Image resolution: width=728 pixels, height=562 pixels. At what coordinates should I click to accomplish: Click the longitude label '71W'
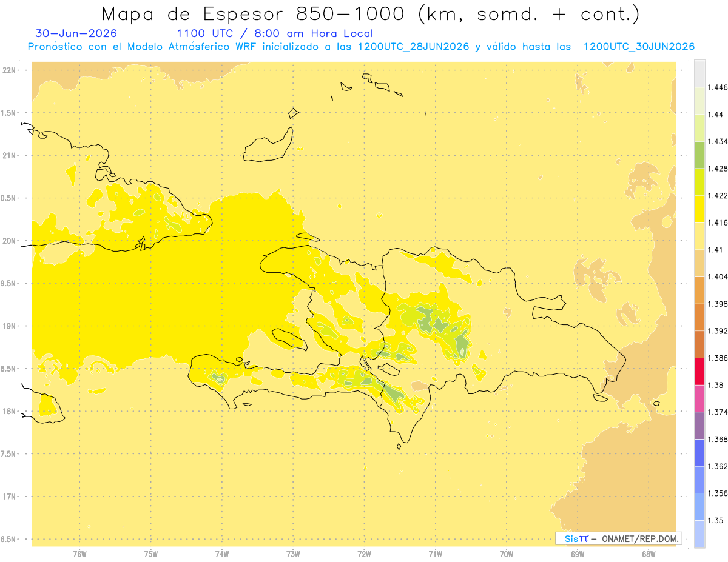(x=435, y=554)
